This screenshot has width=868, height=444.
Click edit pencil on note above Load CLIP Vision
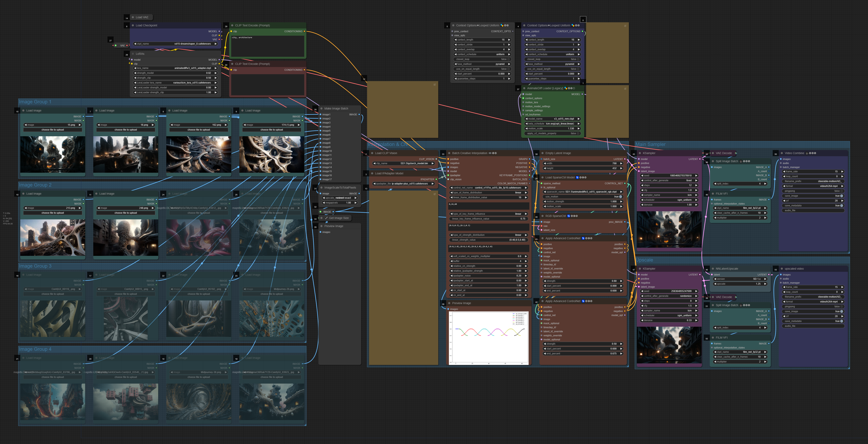coord(434,85)
